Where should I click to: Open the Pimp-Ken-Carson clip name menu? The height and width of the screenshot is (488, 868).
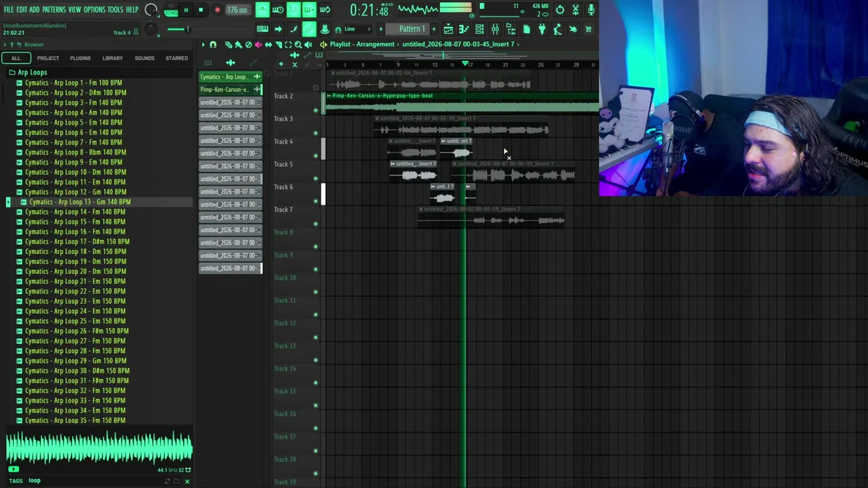tap(382, 96)
